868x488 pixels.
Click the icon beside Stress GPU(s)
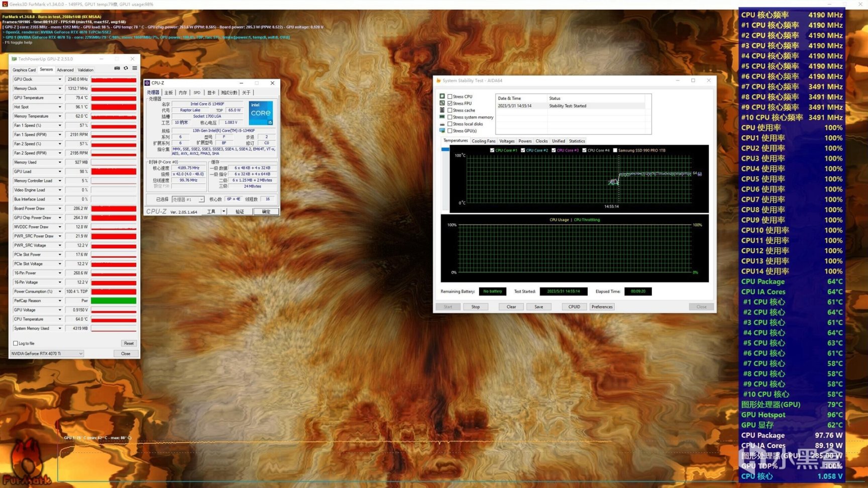point(442,131)
